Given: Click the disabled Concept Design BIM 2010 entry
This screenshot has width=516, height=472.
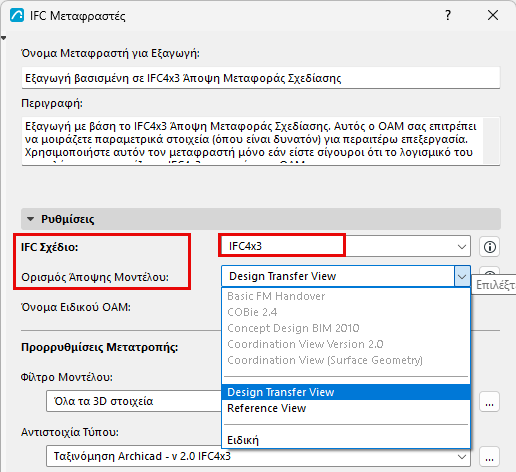Looking at the screenshot, I should (x=346, y=328).
